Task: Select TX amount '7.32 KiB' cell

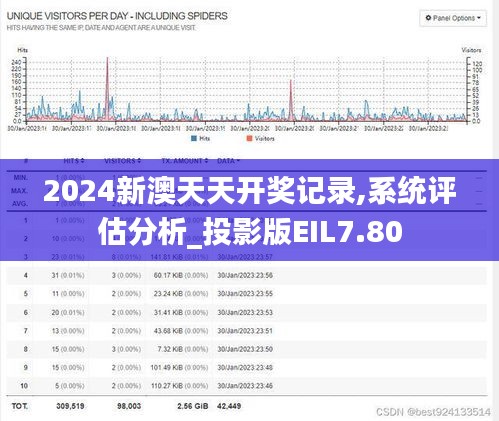Action: 183,349
